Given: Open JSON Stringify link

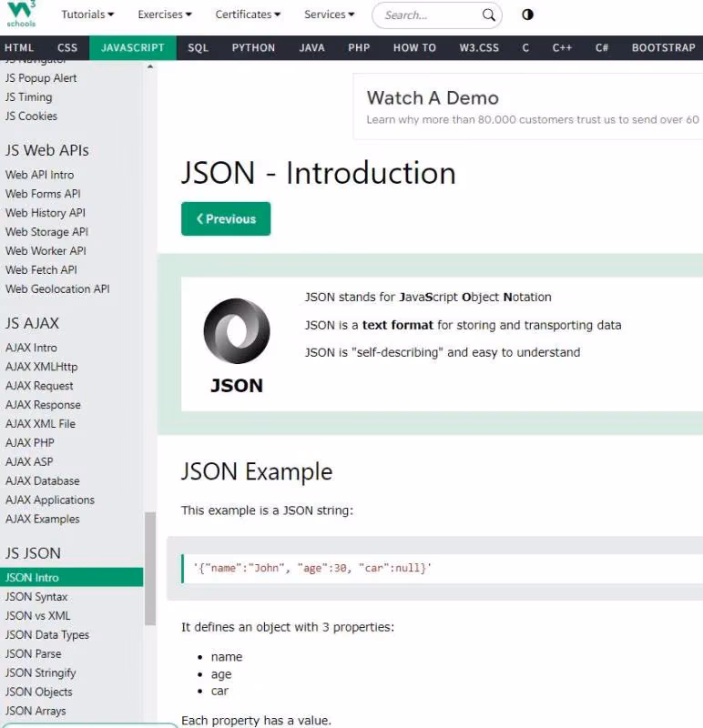Looking at the screenshot, I should click(40, 672).
